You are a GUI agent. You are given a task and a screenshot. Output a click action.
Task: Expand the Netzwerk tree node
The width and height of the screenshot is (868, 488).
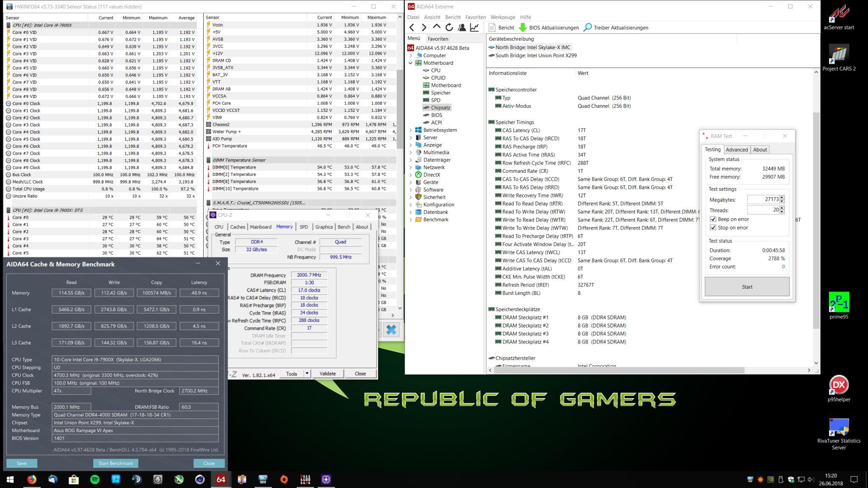click(x=410, y=167)
